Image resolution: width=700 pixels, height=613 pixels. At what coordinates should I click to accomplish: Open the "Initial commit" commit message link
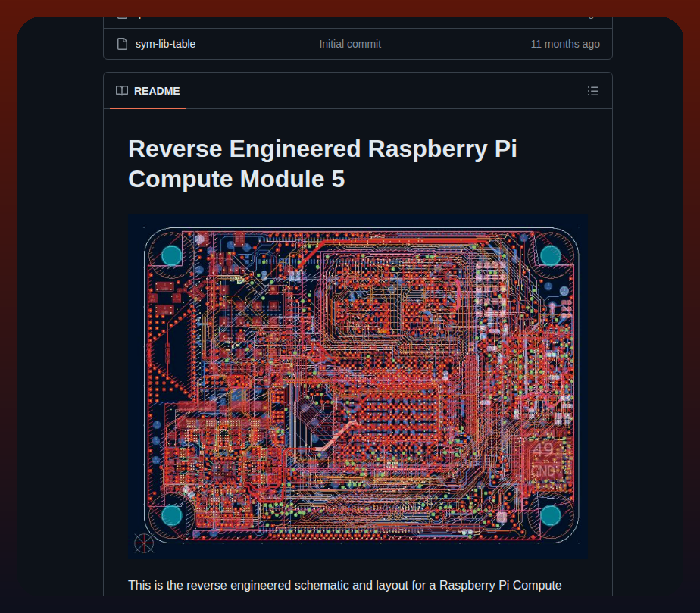[x=350, y=44]
